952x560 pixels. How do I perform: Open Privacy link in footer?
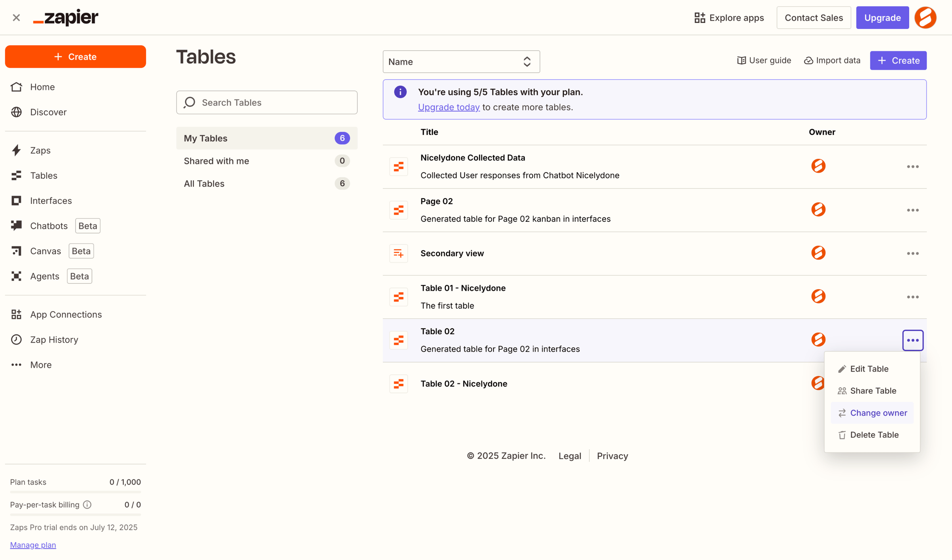[612, 456]
